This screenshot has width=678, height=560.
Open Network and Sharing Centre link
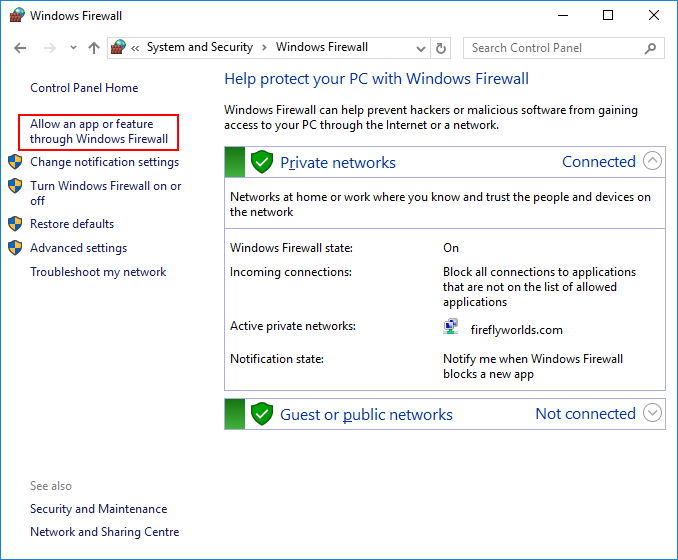(105, 532)
